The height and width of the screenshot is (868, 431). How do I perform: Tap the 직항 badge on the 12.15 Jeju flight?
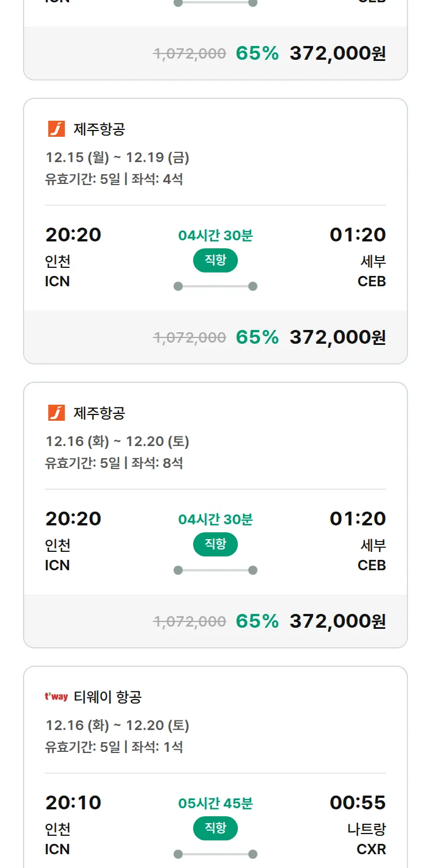point(215,260)
